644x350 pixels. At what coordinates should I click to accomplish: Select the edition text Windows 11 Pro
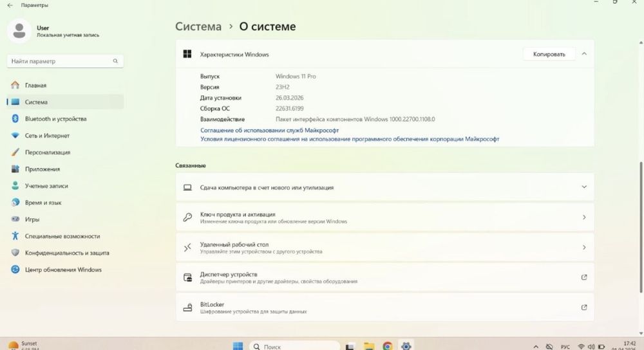click(x=296, y=77)
